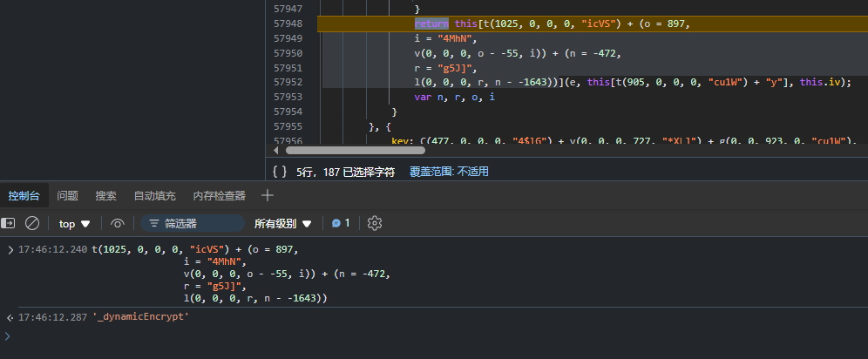Click the 1 issue message badge
Viewport: 868px width, 359px height.
click(x=341, y=223)
